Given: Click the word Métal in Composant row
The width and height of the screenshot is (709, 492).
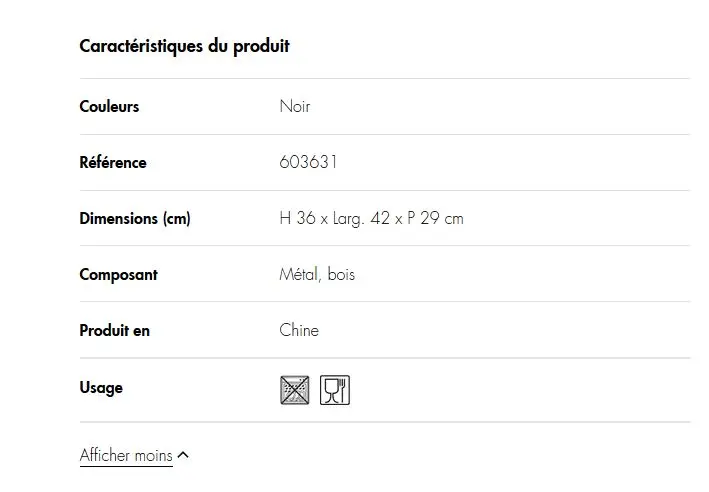Looking at the screenshot, I should coord(300,274).
